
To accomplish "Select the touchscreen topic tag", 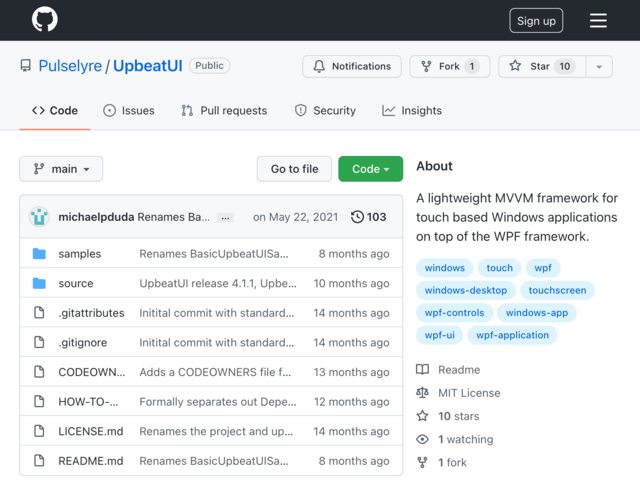I will tap(557, 290).
